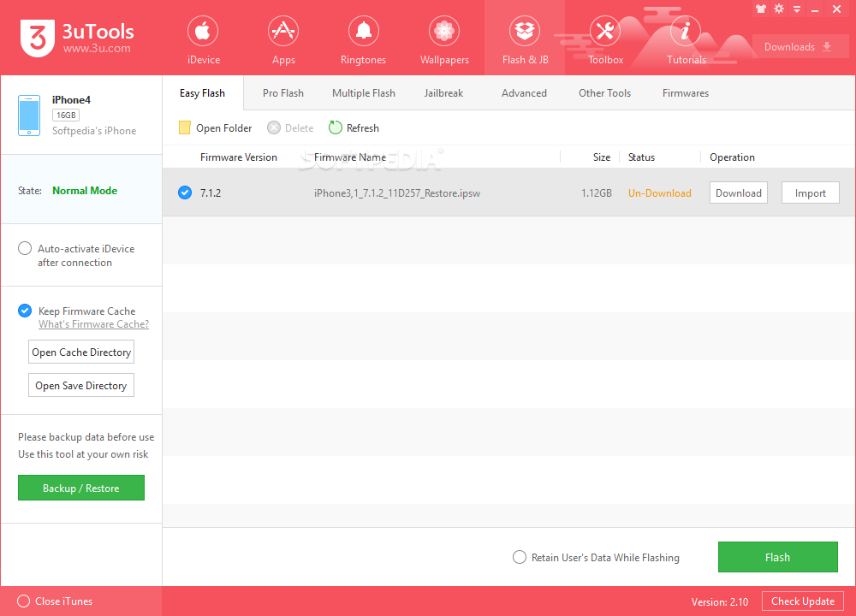Open the Downloads manager
This screenshot has width=856, height=616.
pyautogui.click(x=800, y=47)
